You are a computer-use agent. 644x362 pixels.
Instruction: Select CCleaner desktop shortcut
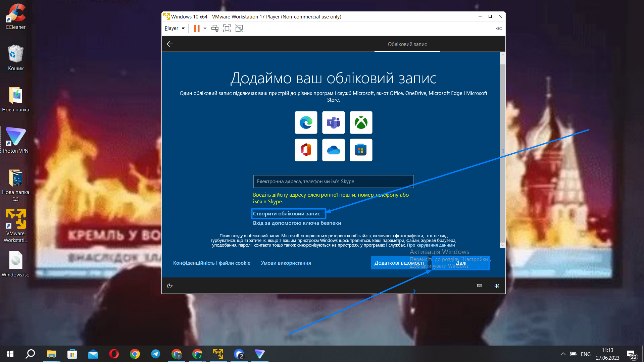pyautogui.click(x=15, y=17)
